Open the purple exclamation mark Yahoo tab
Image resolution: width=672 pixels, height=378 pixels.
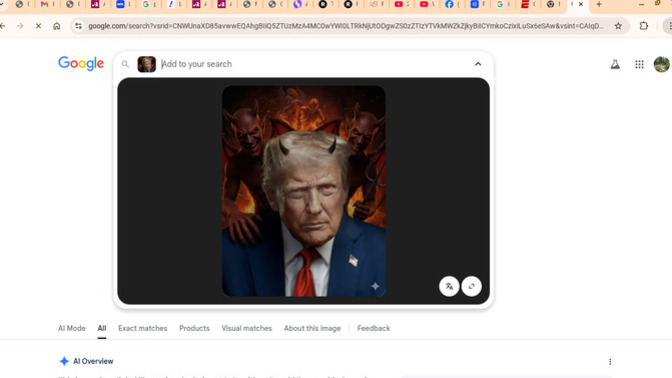(x=171, y=4)
